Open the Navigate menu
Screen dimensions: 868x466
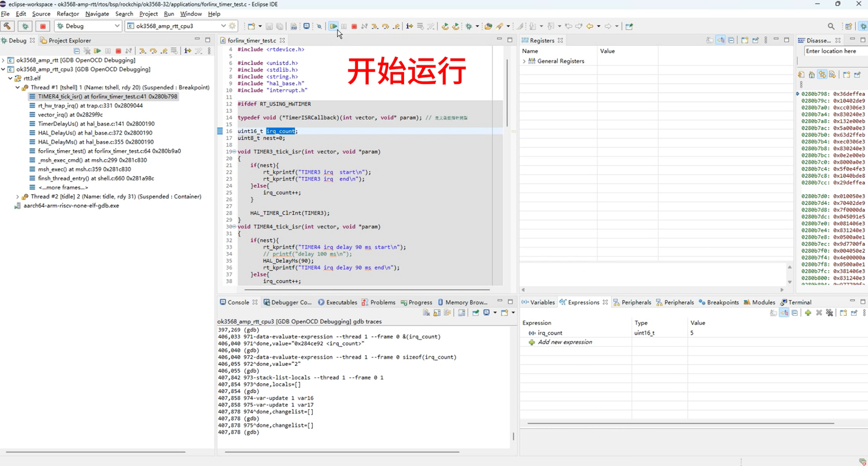pos(97,14)
